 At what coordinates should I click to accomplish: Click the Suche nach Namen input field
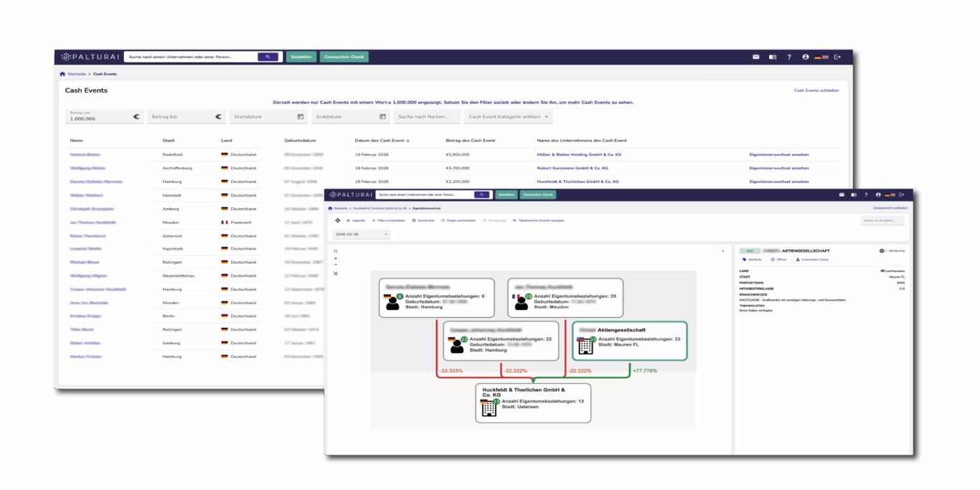[426, 116]
